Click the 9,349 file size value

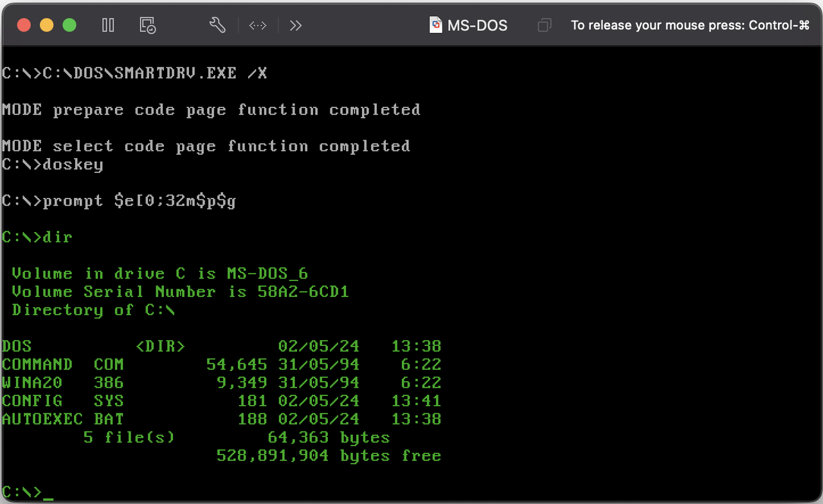[x=242, y=382]
